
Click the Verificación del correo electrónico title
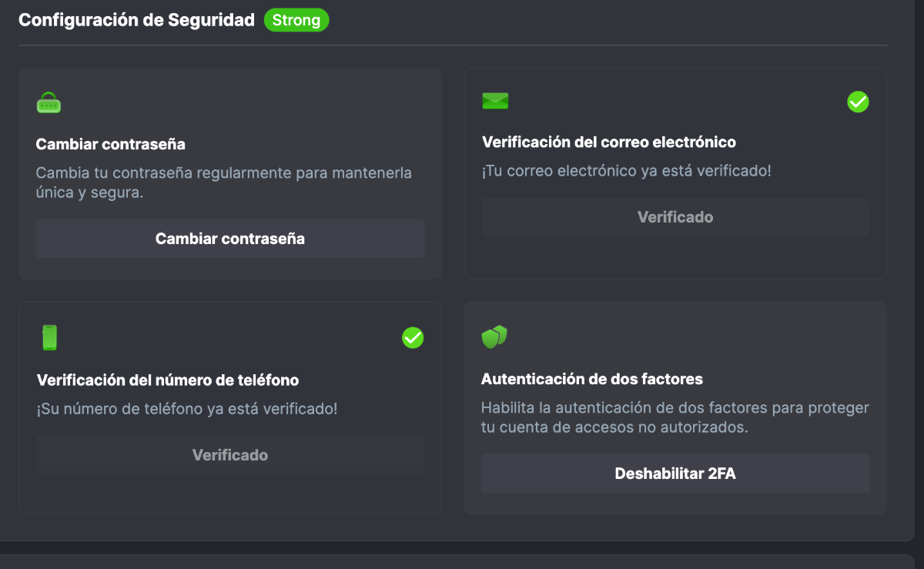point(609,142)
